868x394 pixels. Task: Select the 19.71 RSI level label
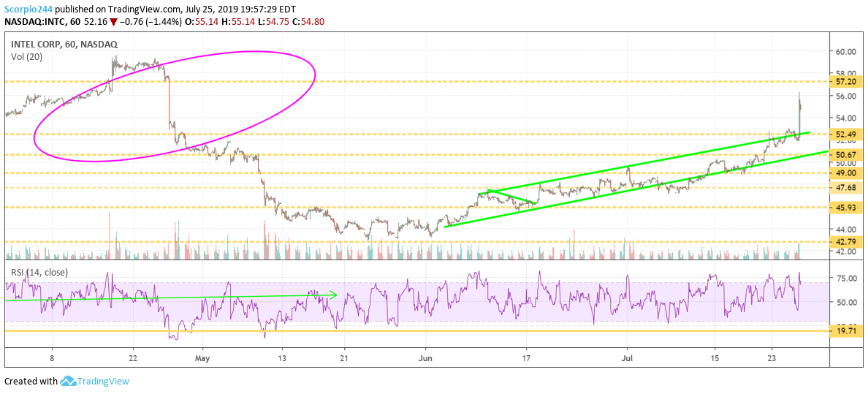pyautogui.click(x=846, y=331)
